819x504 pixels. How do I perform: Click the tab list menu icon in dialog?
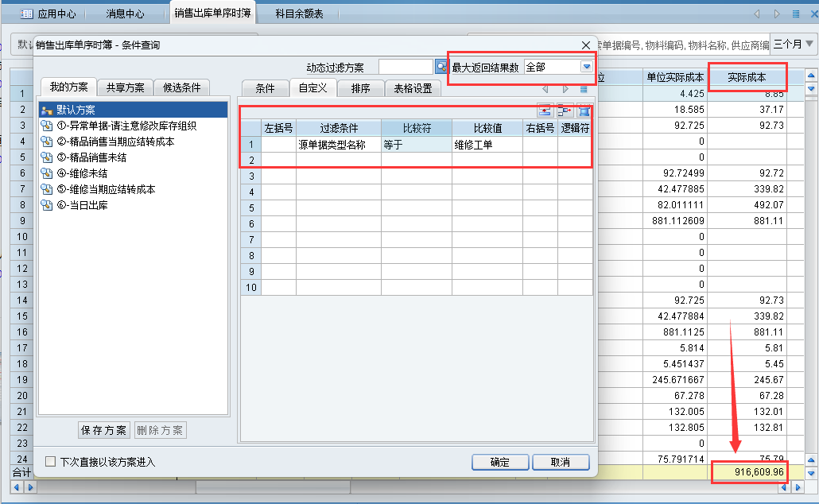(x=584, y=89)
